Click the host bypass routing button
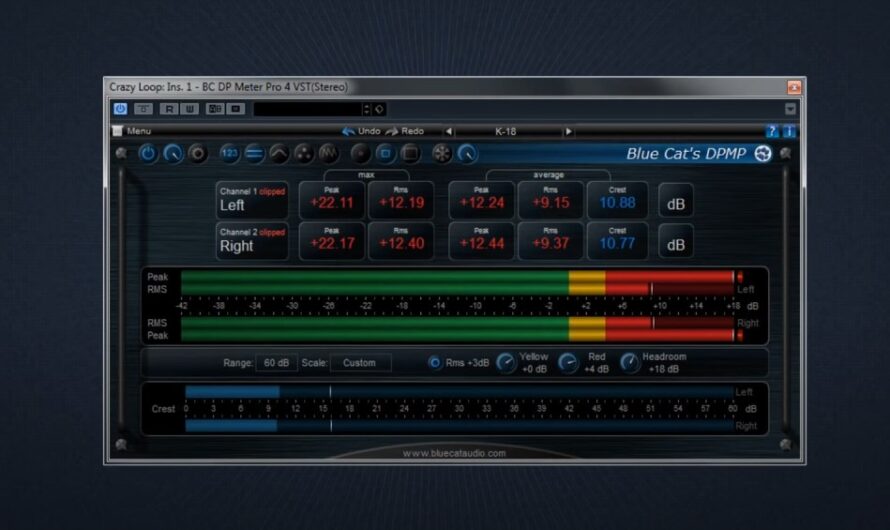 [143, 108]
